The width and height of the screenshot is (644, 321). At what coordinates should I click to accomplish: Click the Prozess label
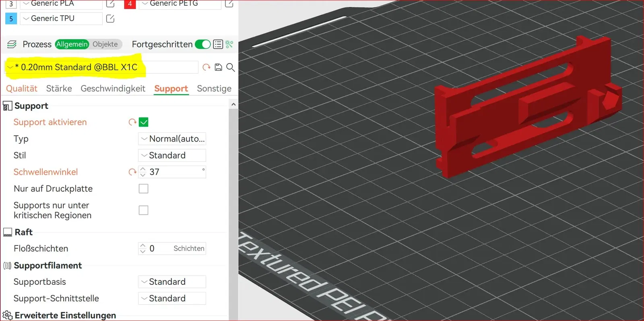37,44
